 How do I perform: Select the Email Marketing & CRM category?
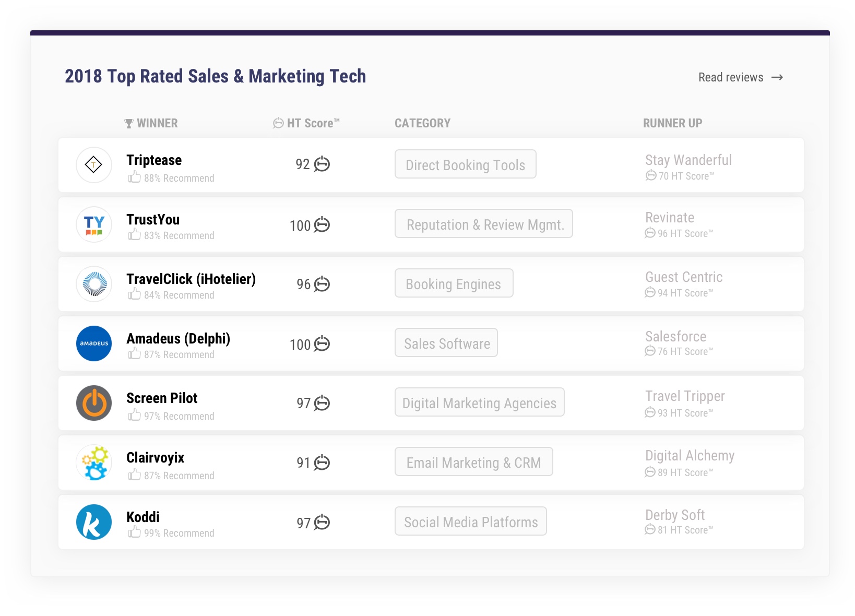pyautogui.click(x=474, y=461)
